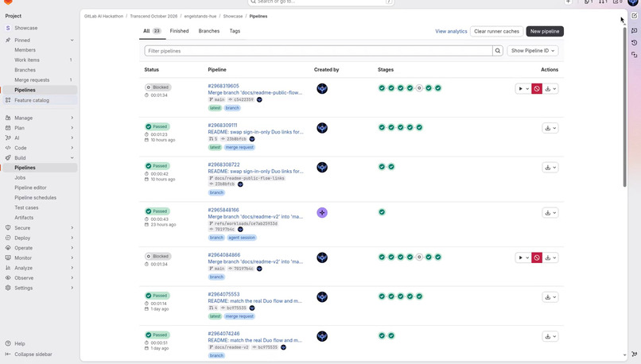Open the Monitor sidebar section
This screenshot has height=364, width=641.
(40, 258)
